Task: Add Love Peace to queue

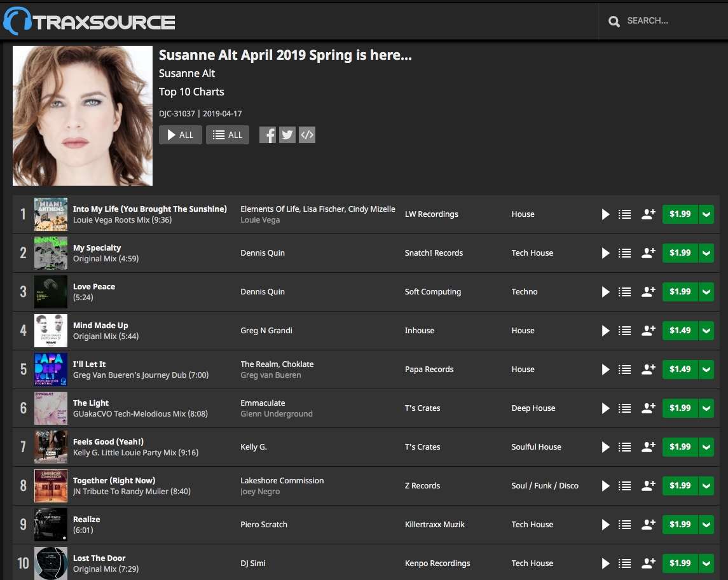Action: [625, 292]
